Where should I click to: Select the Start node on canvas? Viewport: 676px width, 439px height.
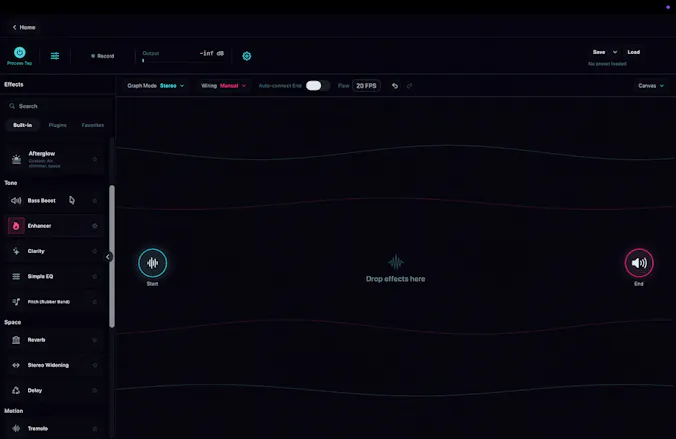[x=152, y=263]
